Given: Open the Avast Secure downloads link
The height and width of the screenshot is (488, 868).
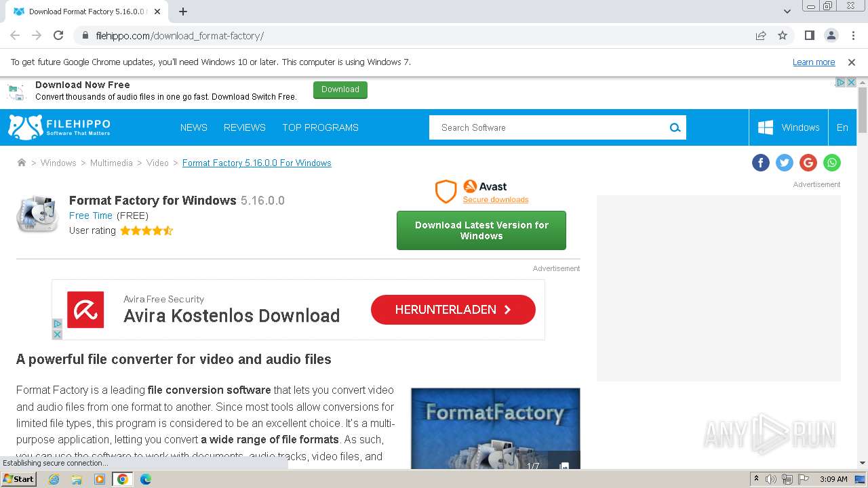Looking at the screenshot, I should coord(496,199).
